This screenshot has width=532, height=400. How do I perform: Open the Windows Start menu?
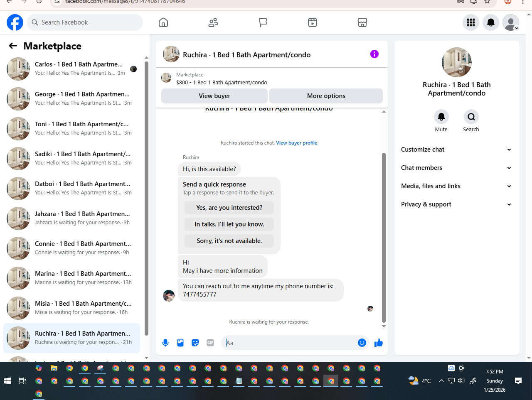pyautogui.click(x=7, y=381)
